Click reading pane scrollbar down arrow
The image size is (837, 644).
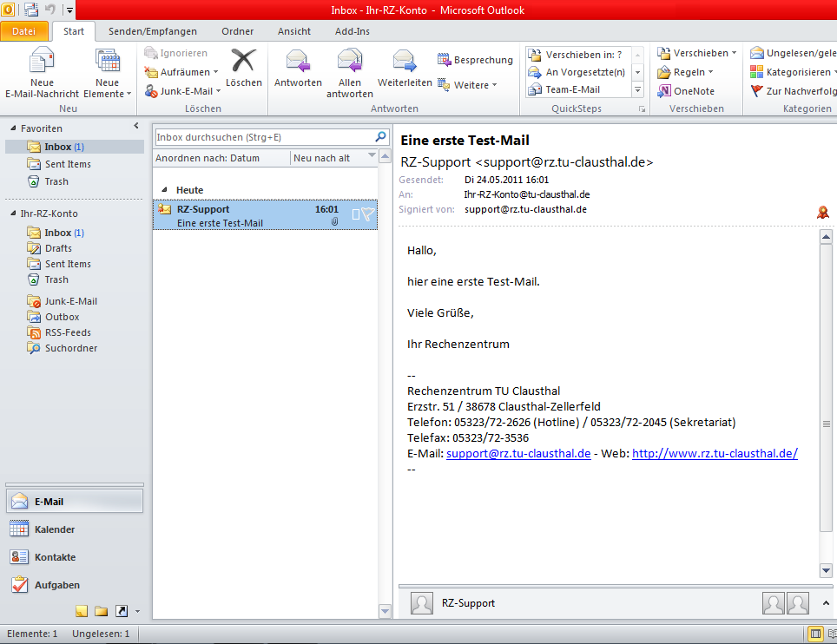[826, 571]
